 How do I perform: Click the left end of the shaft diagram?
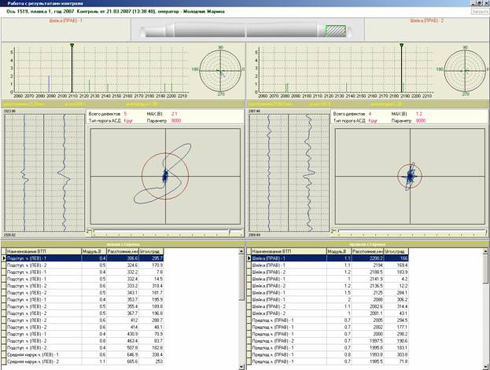coord(143,32)
